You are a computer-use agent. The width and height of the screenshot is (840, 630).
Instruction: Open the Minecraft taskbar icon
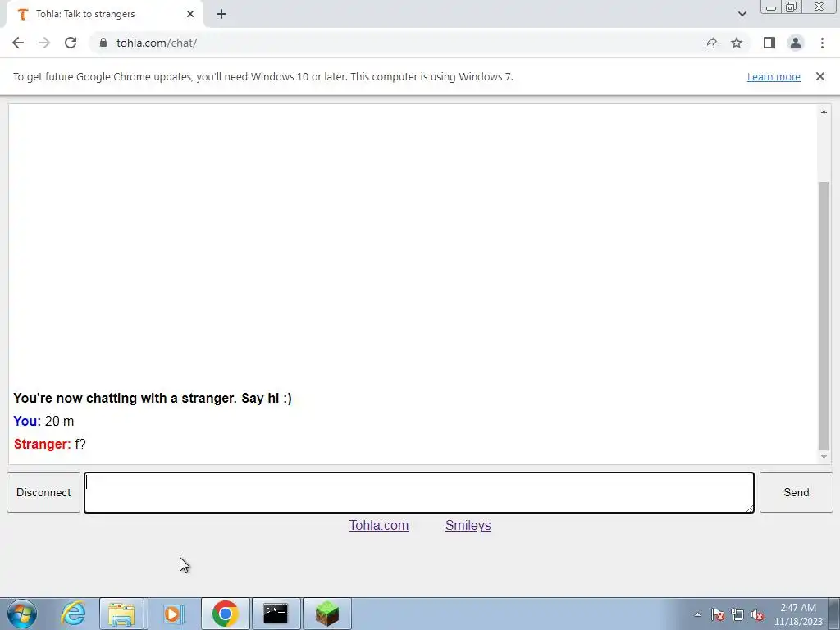coord(327,614)
